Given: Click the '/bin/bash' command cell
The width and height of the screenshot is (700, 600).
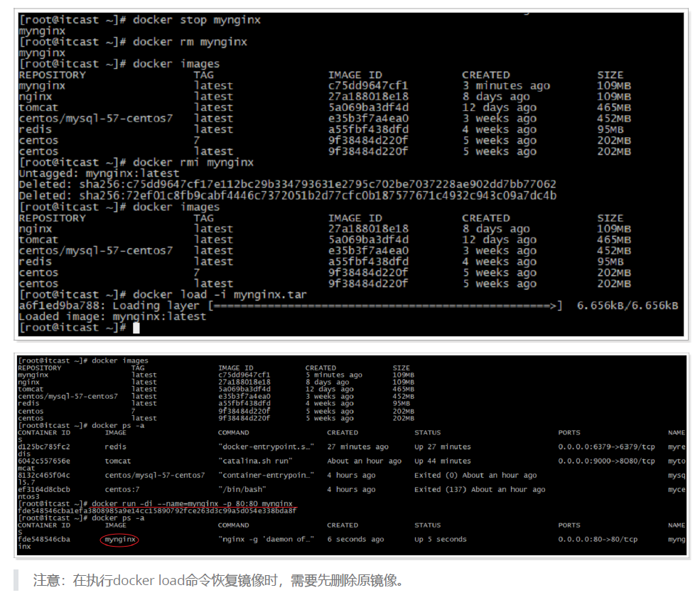Looking at the screenshot, I should click(242, 490).
